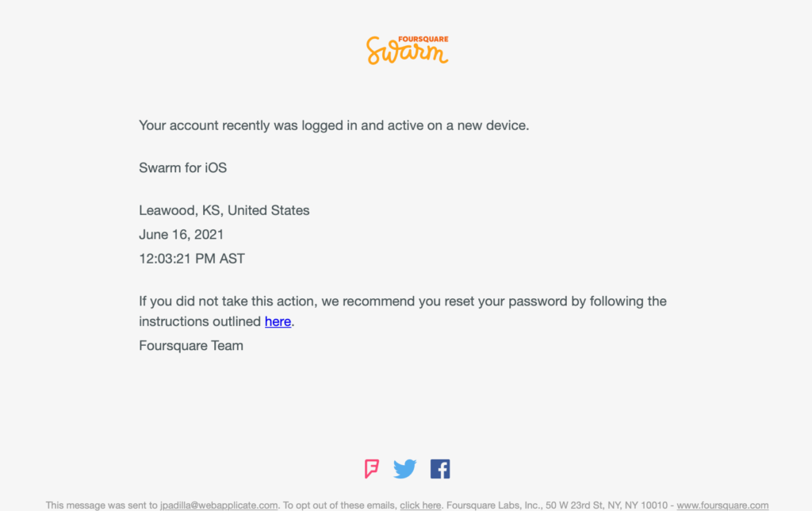Click the jpadilla@webapplicate.com email link
Image resolution: width=812 pixels, height=511 pixels.
point(219,505)
